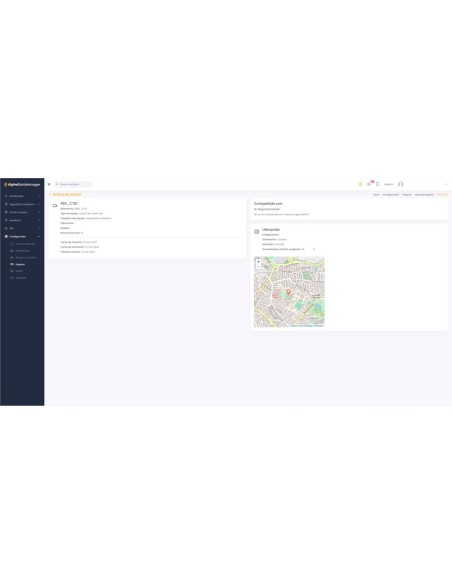The width and height of the screenshot is (452, 584).
Task: Click the map icon beside Ubicación
Action: click(x=257, y=232)
